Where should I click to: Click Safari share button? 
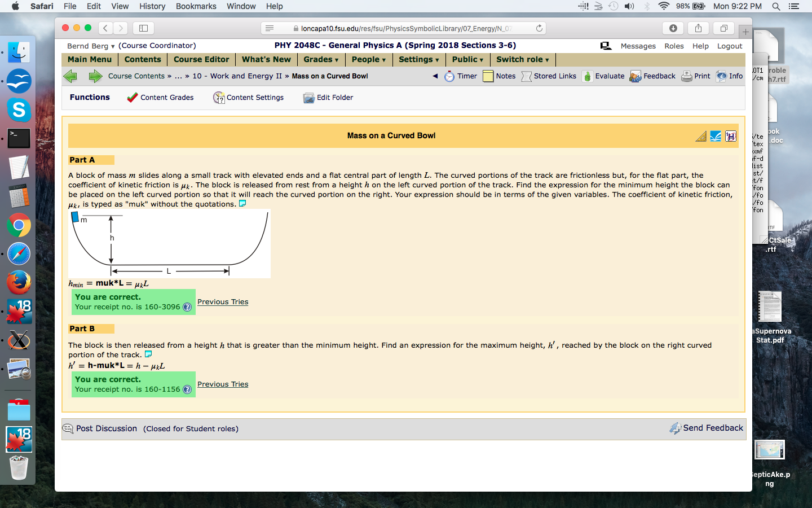pyautogui.click(x=698, y=28)
